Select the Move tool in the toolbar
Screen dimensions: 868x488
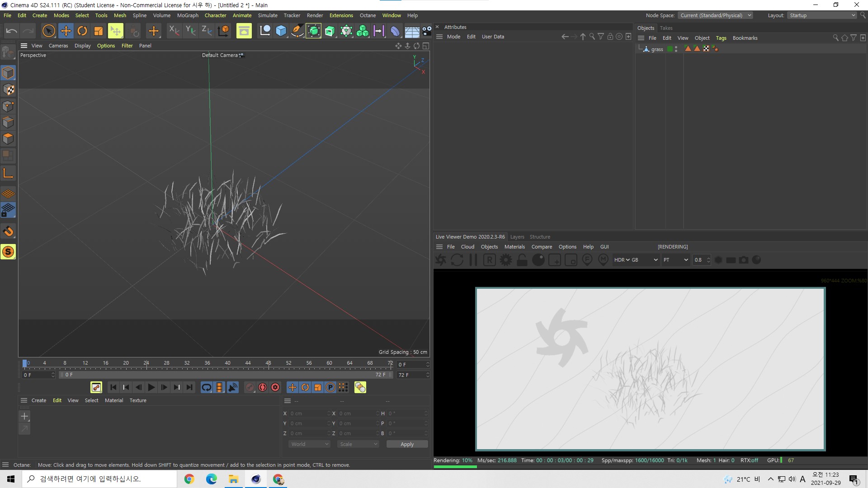(x=66, y=30)
